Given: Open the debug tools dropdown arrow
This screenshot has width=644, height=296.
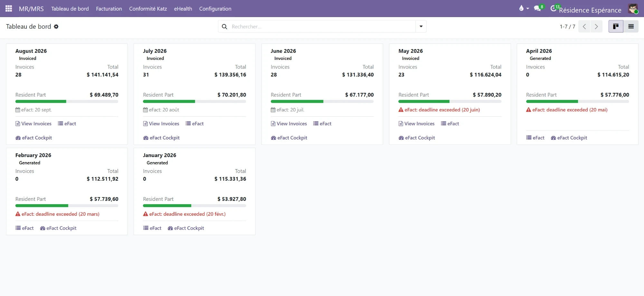Looking at the screenshot, I should point(527,9).
